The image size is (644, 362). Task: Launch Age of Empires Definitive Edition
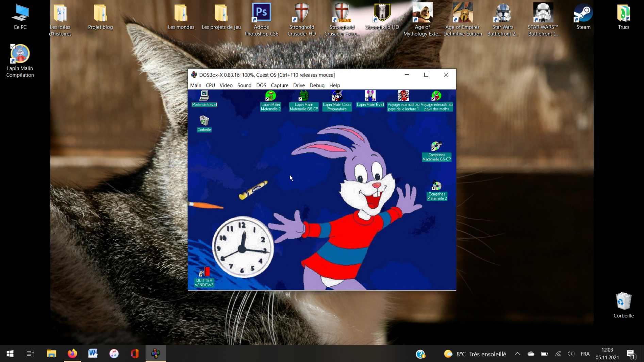click(463, 20)
